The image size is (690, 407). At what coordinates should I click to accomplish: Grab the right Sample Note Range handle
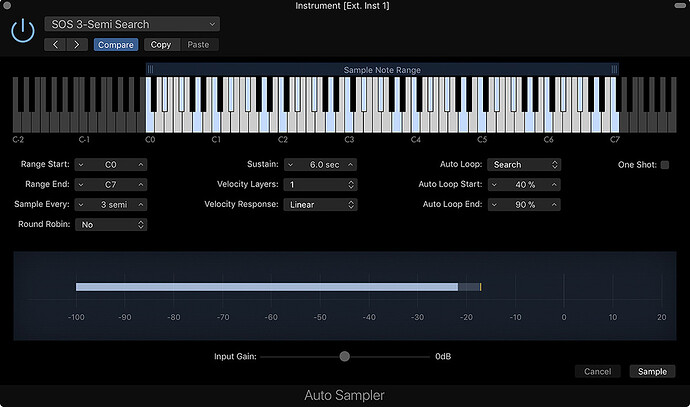click(614, 70)
